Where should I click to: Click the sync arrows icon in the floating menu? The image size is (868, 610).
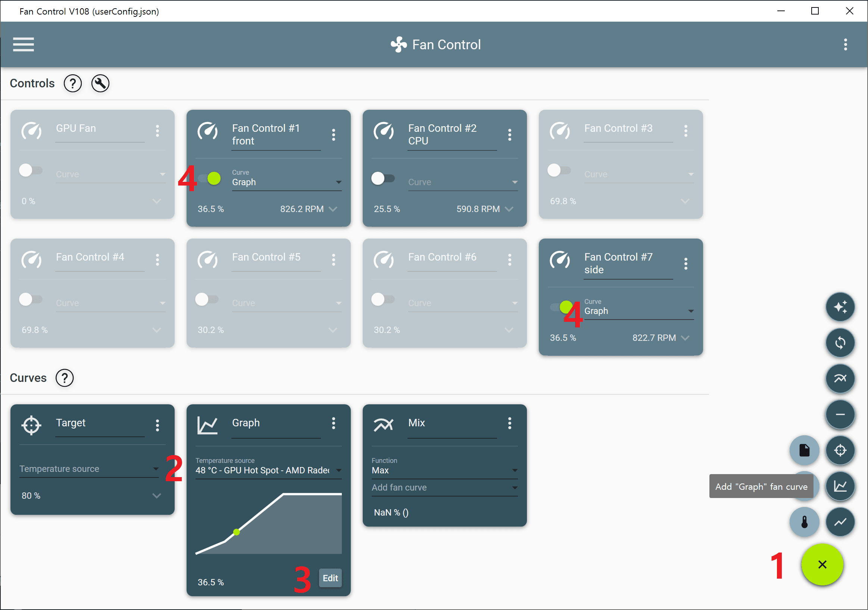tap(840, 343)
